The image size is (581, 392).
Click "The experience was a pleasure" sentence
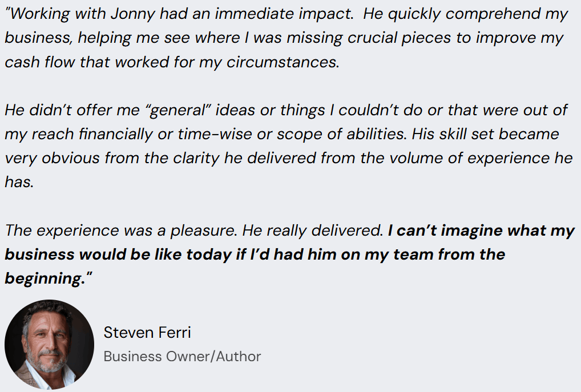coord(121,231)
